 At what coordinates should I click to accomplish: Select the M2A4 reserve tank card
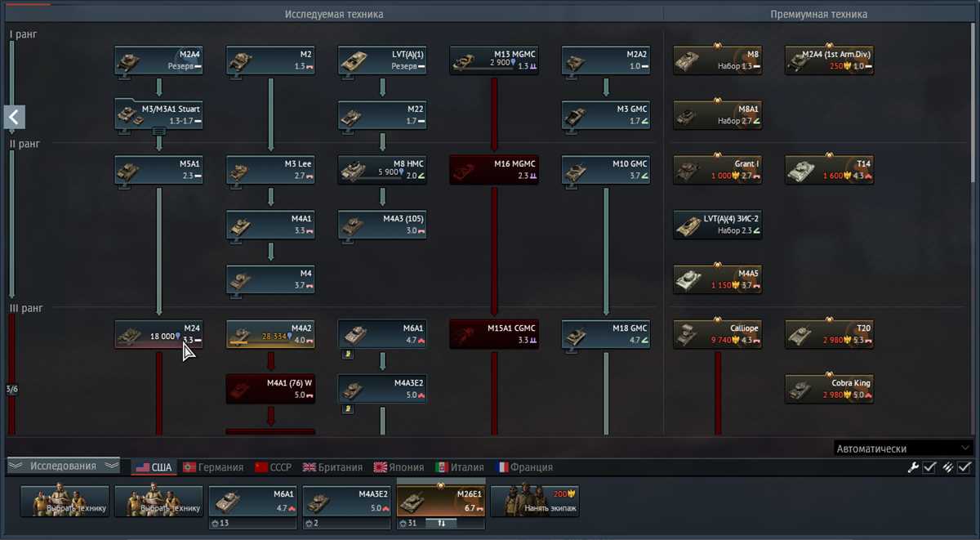pos(158,60)
